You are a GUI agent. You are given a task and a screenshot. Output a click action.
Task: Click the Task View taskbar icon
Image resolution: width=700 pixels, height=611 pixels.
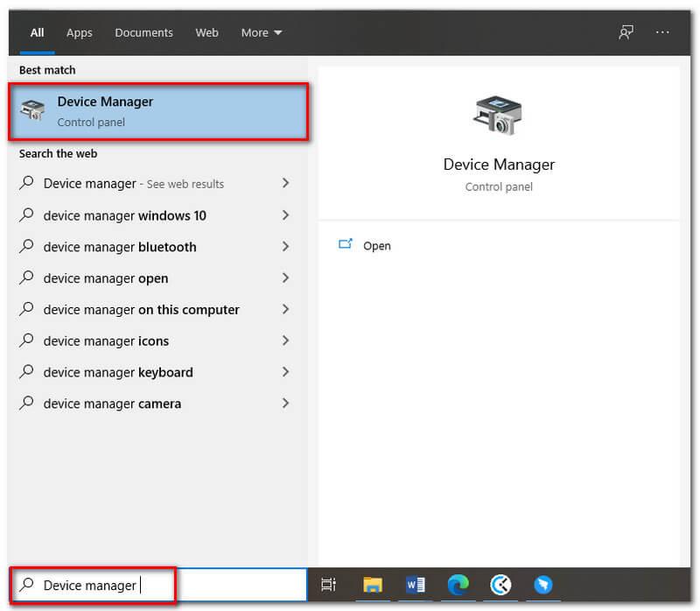coord(328,585)
